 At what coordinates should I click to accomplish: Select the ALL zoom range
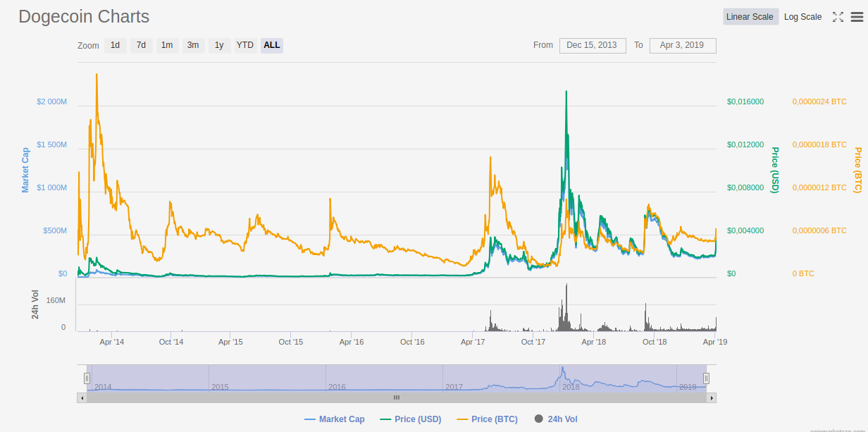tap(271, 45)
